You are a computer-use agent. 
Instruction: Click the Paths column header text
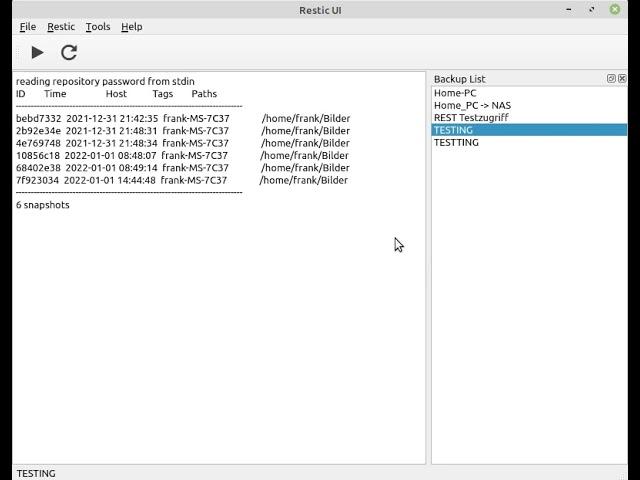tap(204, 94)
